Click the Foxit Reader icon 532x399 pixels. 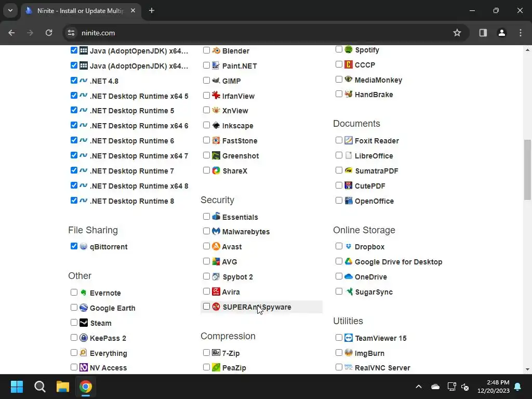pyautogui.click(x=349, y=140)
